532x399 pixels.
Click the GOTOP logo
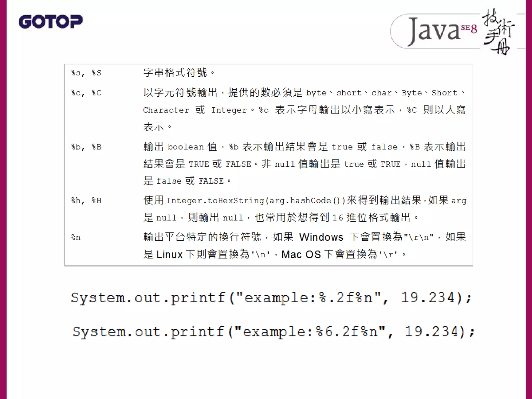coord(51,21)
